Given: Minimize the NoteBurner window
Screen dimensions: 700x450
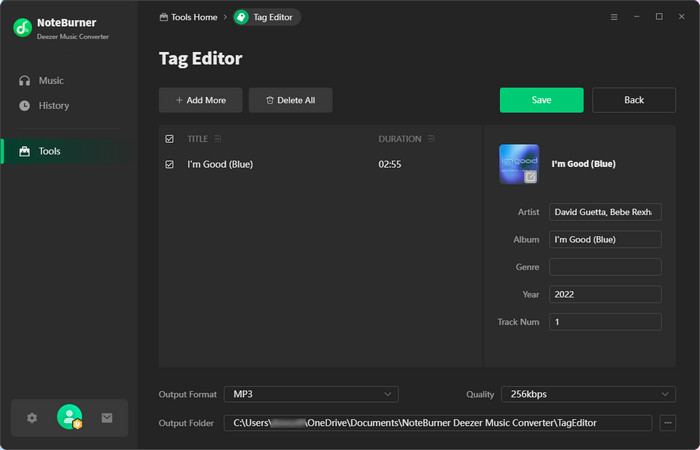Looking at the screenshot, I should coord(637,17).
